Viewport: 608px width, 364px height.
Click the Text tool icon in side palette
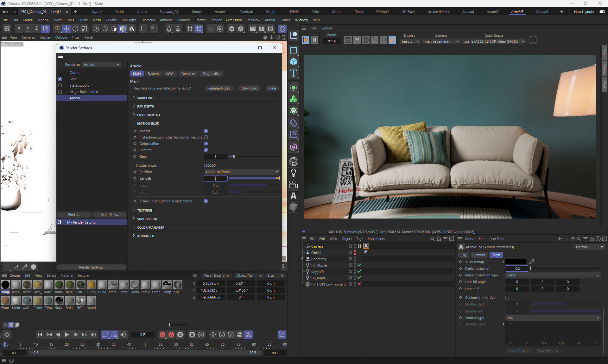[294, 73]
